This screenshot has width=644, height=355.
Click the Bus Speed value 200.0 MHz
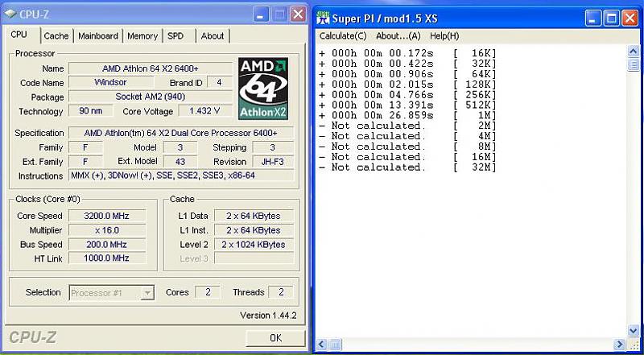[x=107, y=245]
